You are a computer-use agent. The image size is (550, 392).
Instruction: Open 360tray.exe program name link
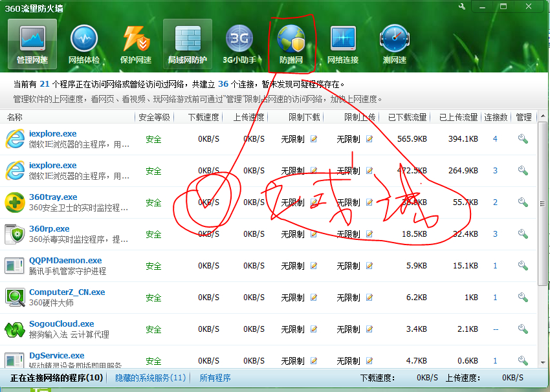click(x=53, y=197)
